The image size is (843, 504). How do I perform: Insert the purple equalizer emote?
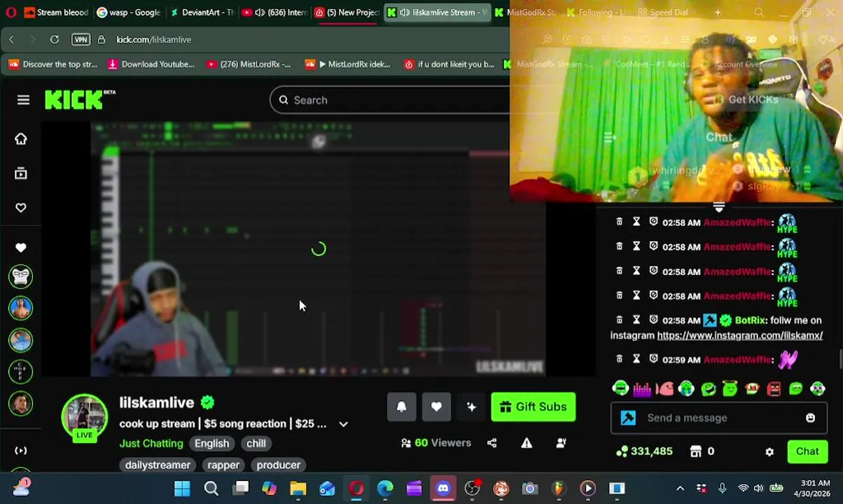pos(642,388)
